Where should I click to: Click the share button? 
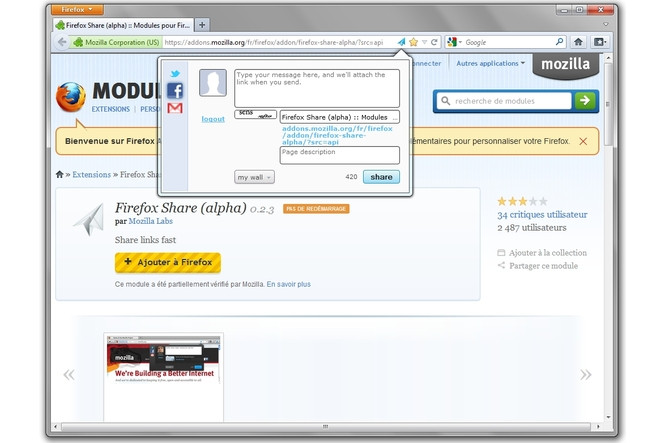pyautogui.click(x=381, y=177)
